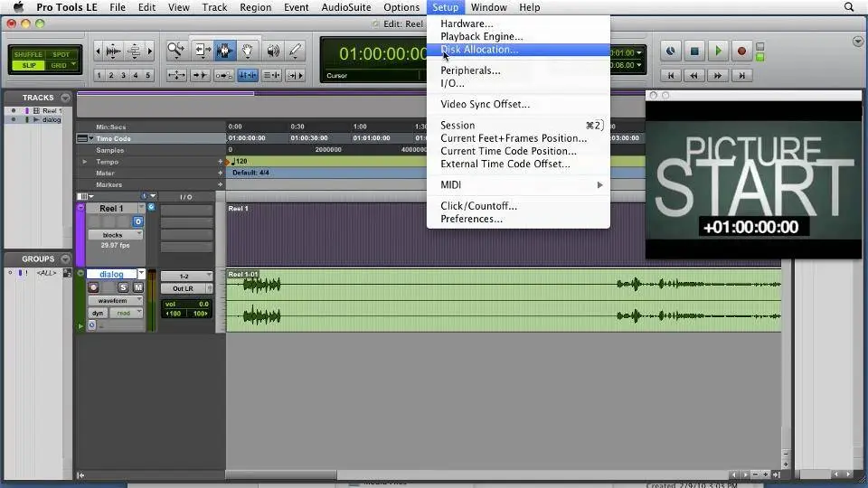Click the vol 0.0 volume field
This screenshot has width=868, height=488.
(x=186, y=304)
